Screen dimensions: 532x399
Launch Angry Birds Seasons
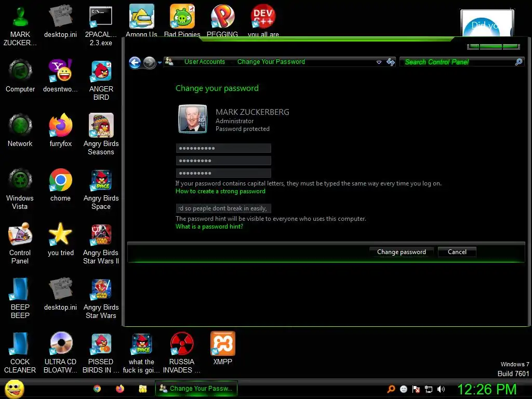(101, 135)
